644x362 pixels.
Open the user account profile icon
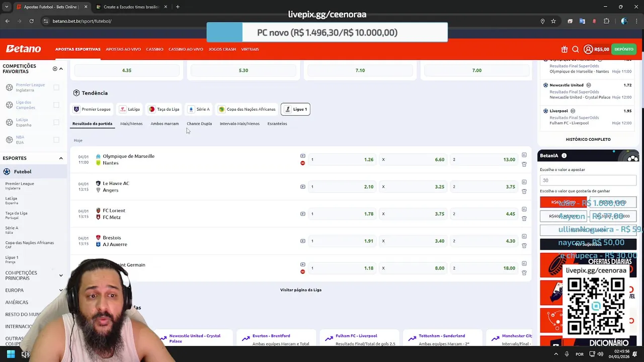(588, 49)
